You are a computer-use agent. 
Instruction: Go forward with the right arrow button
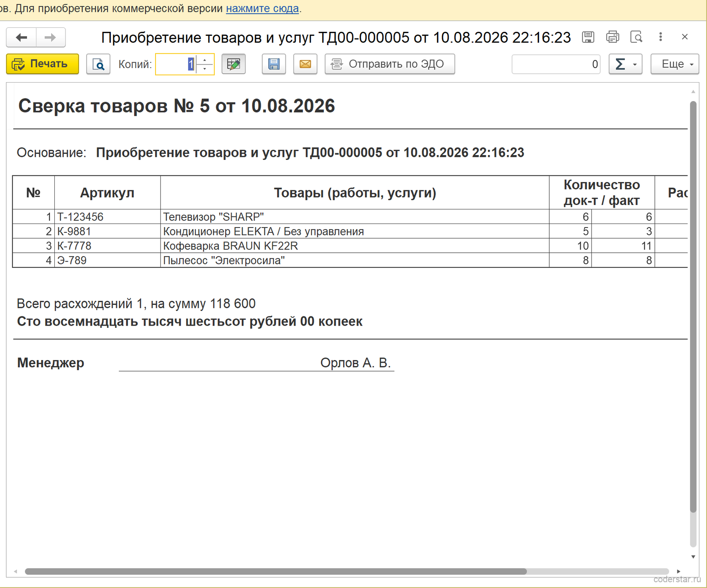pos(50,38)
